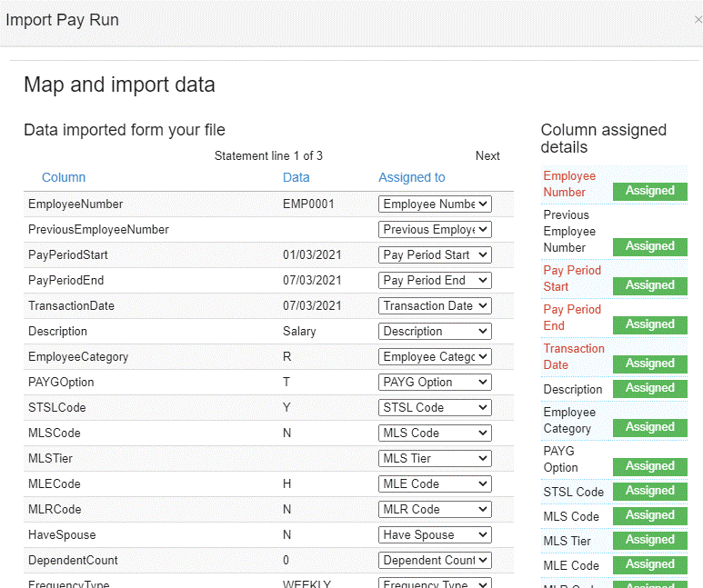Open the STSL Code dropdown
Viewport: 703px width, 588px height.
[x=435, y=408]
